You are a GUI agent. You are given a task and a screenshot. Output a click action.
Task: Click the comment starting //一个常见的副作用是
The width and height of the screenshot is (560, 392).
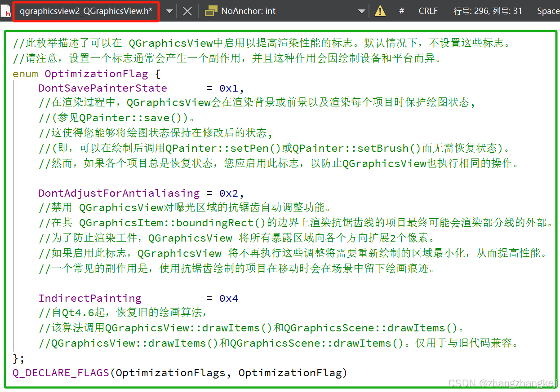click(x=237, y=268)
